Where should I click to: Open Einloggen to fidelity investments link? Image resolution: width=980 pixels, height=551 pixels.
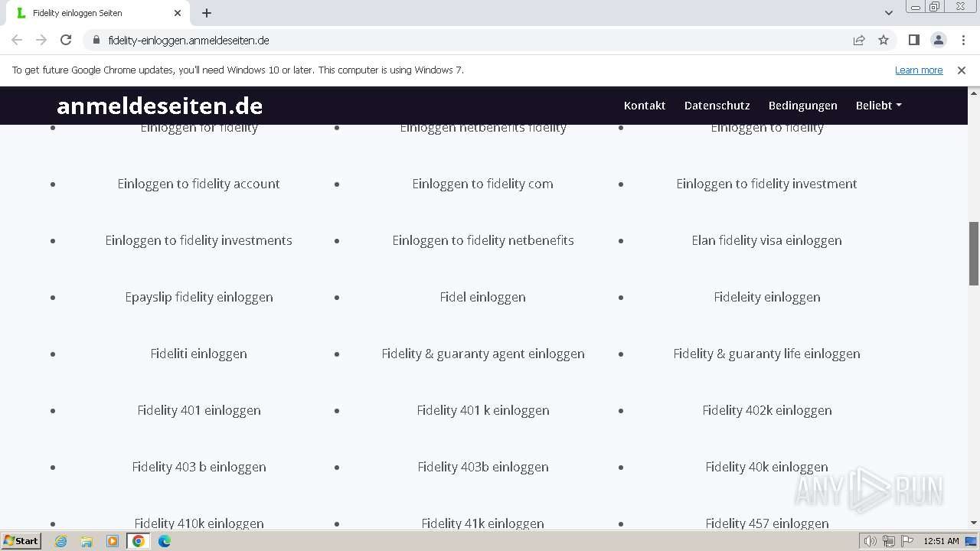pyautogui.click(x=199, y=240)
